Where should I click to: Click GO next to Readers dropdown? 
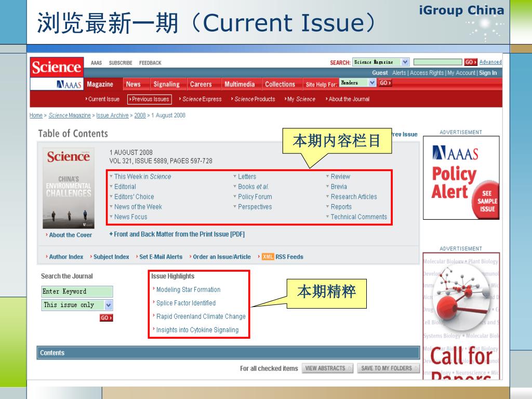pyautogui.click(x=385, y=83)
